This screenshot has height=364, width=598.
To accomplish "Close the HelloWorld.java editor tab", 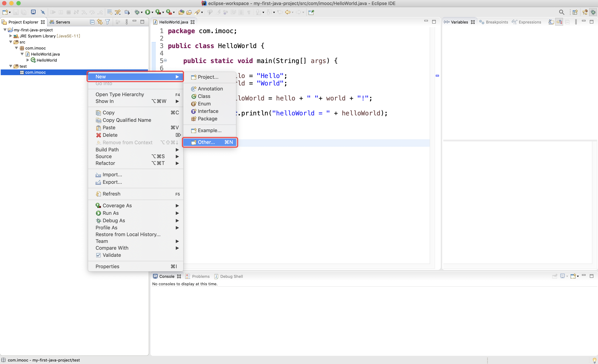I will (192, 22).
